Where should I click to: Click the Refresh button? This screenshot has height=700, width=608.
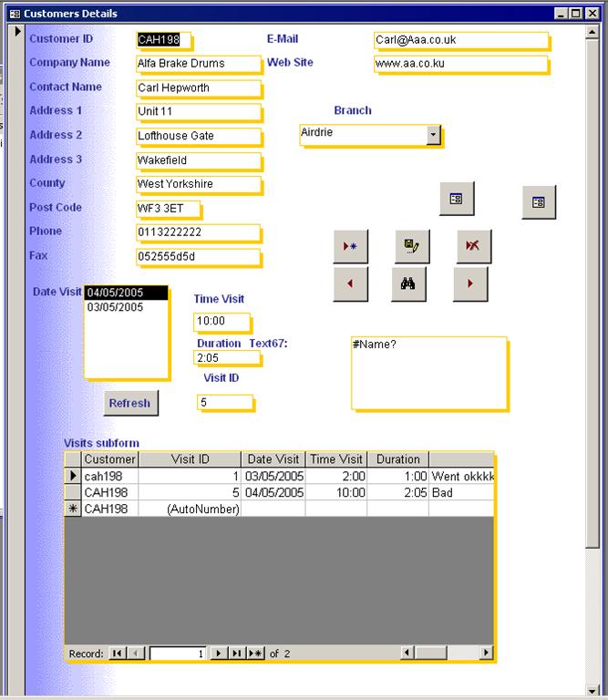[x=130, y=403]
